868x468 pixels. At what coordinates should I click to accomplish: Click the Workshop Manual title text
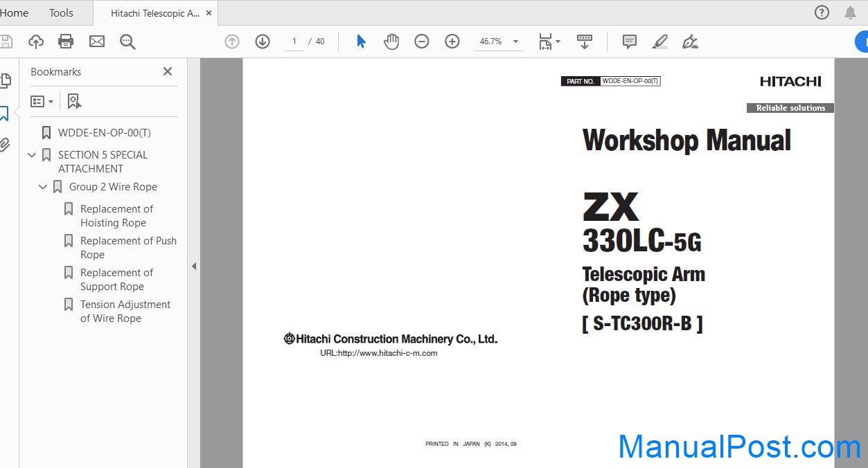687,141
